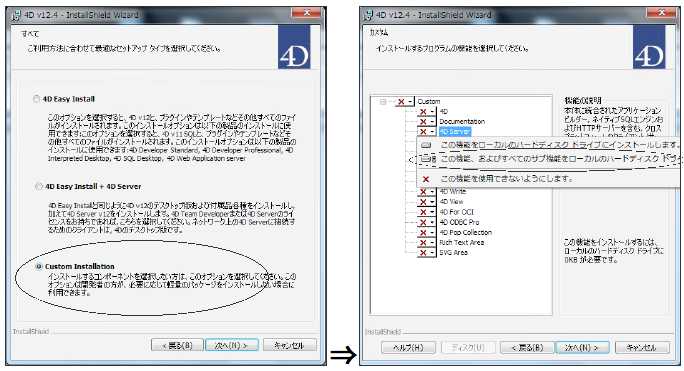Image resolution: width=684 pixels, height=371 pixels.
Task: Choose install feature on local hard drive
Action: 549,144
